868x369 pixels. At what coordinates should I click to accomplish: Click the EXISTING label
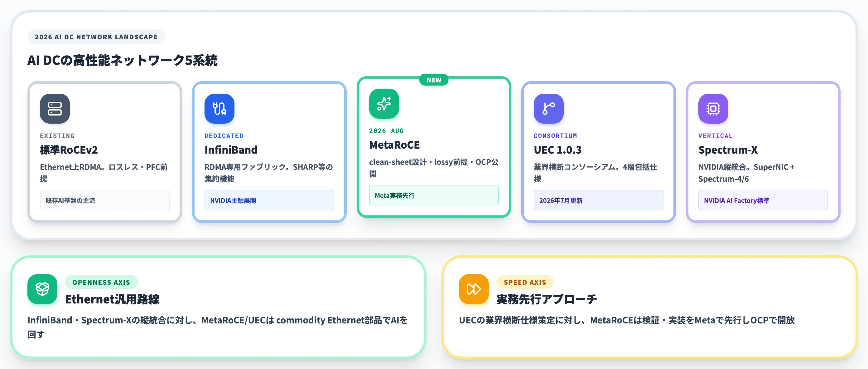pos(57,135)
